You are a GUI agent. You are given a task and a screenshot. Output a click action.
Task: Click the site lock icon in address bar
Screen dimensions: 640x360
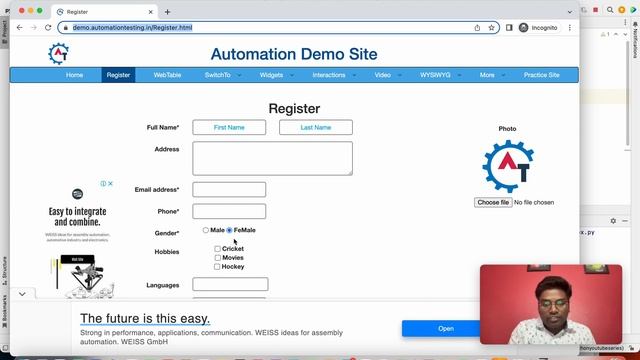[65, 28]
